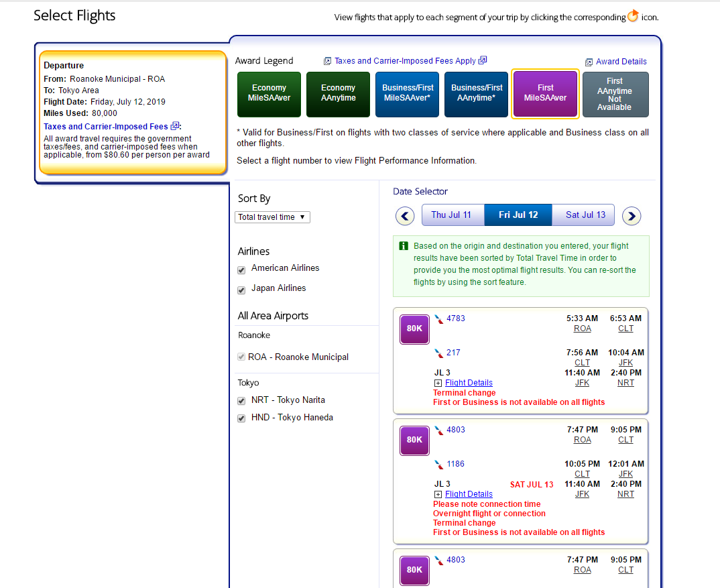The height and width of the screenshot is (588, 720).
Task: Open flight 4803 link departing 7:47 PM second card
Action: pos(455,430)
